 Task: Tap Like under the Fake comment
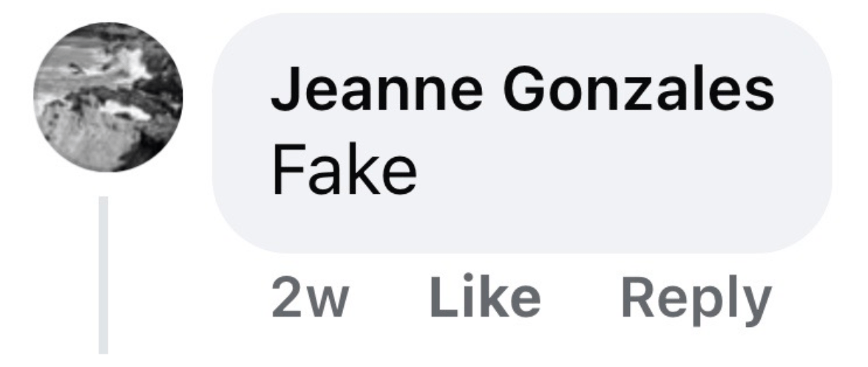485,297
